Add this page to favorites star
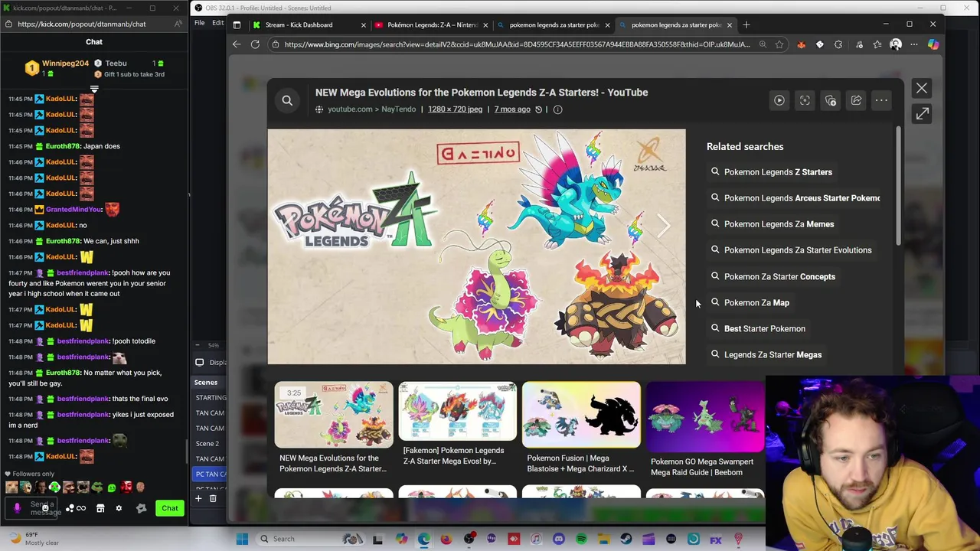This screenshot has height=551, width=980. [x=779, y=44]
